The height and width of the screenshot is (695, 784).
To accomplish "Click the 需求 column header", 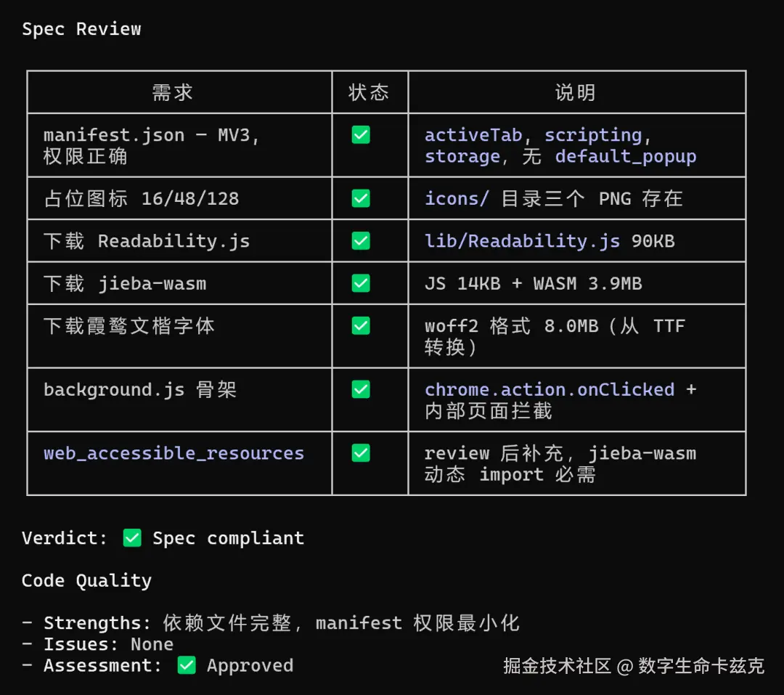I will point(173,92).
